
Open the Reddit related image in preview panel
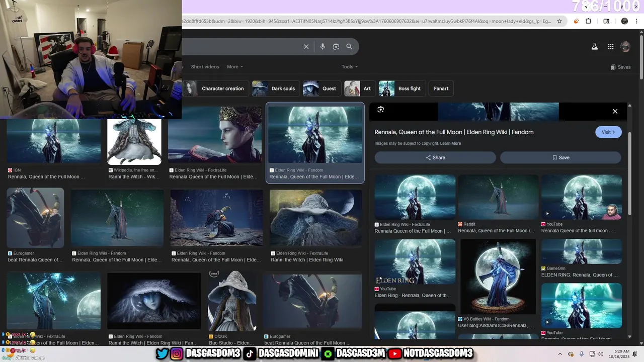tap(498, 197)
